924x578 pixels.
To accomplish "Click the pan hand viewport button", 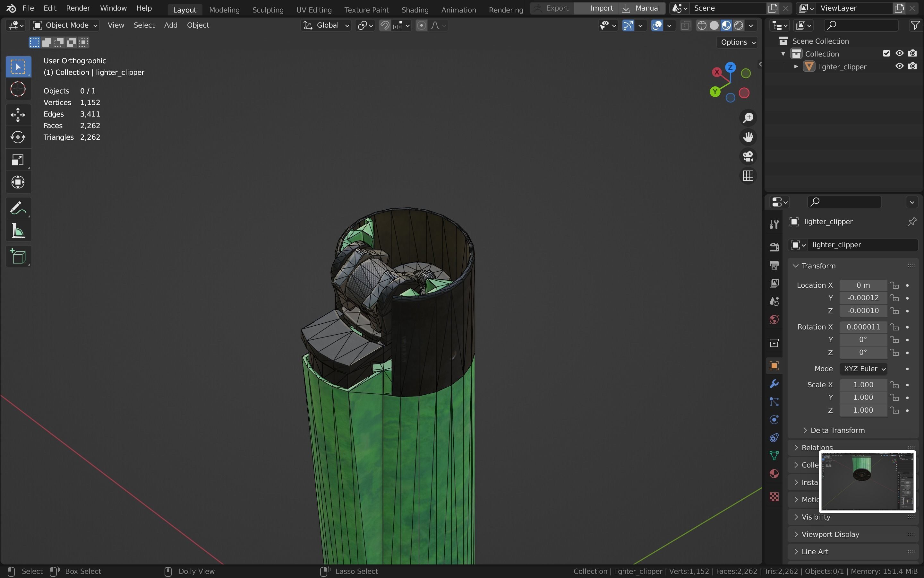I will [748, 137].
